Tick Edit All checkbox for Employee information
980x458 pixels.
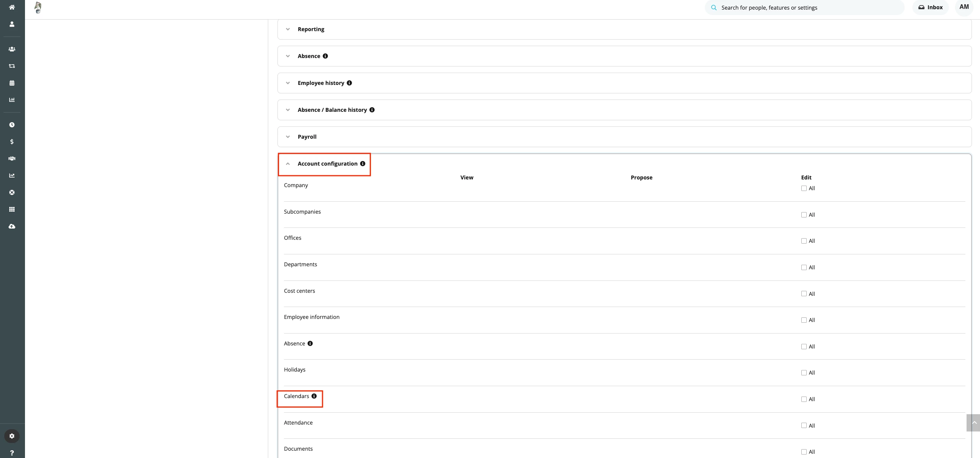click(x=804, y=320)
